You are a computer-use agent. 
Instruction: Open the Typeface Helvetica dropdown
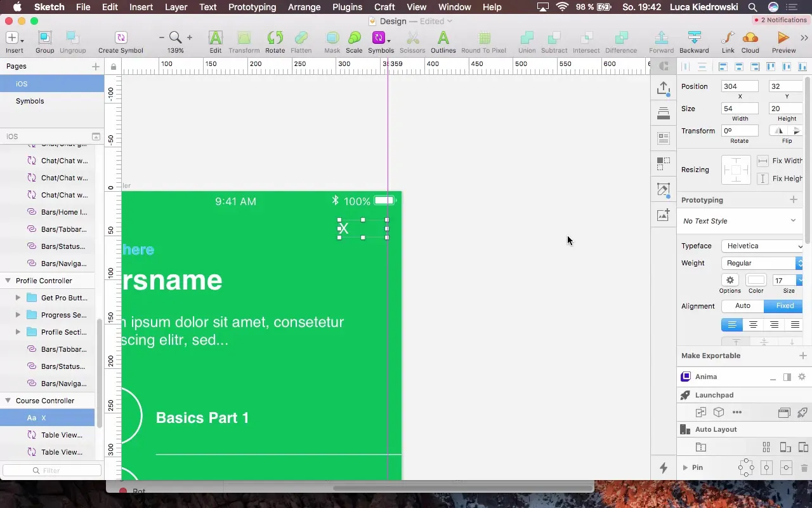[x=763, y=246]
